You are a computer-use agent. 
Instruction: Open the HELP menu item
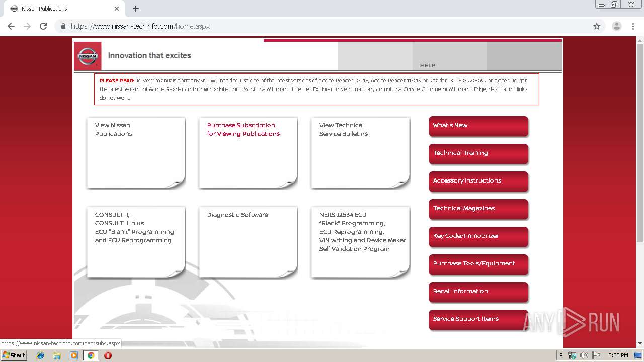(x=428, y=65)
